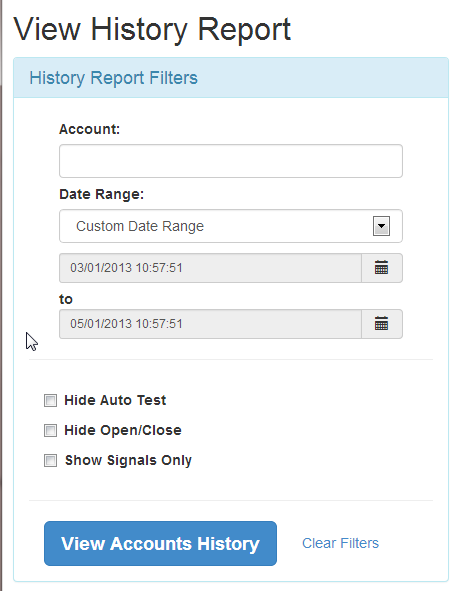Click the Account: field label

(89, 129)
